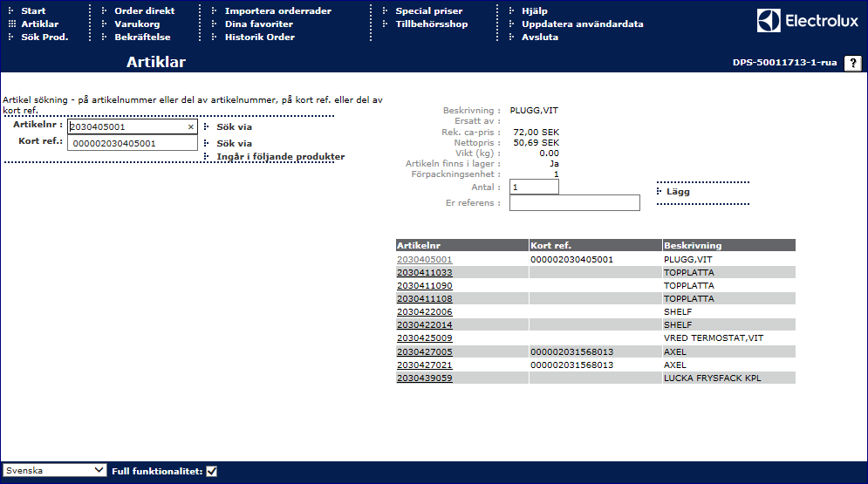Click Sök via next to Kort ref.

pyautogui.click(x=234, y=143)
